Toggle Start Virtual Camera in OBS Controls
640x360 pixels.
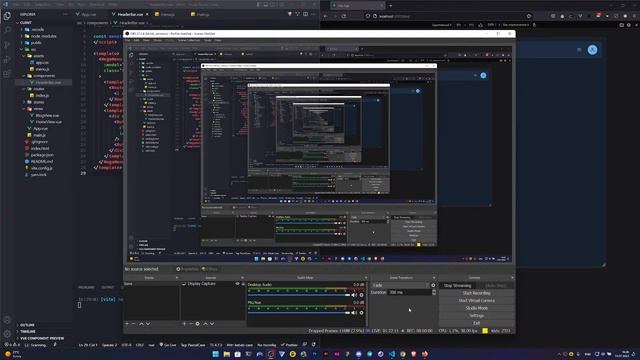click(476, 301)
